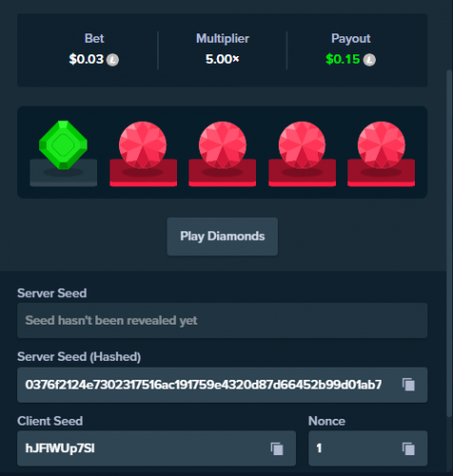
Task: Click the 5.00× multiplier value
Action: click(x=223, y=59)
